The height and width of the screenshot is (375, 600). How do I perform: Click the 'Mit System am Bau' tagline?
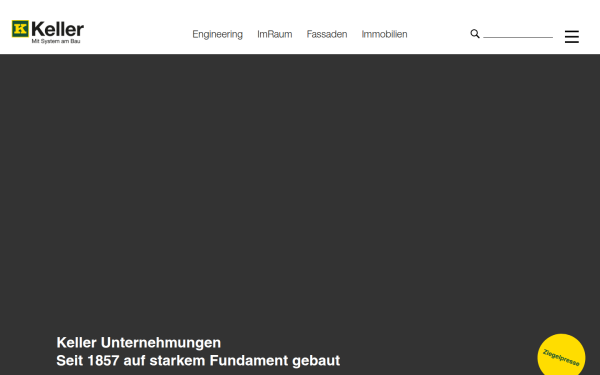(56, 41)
